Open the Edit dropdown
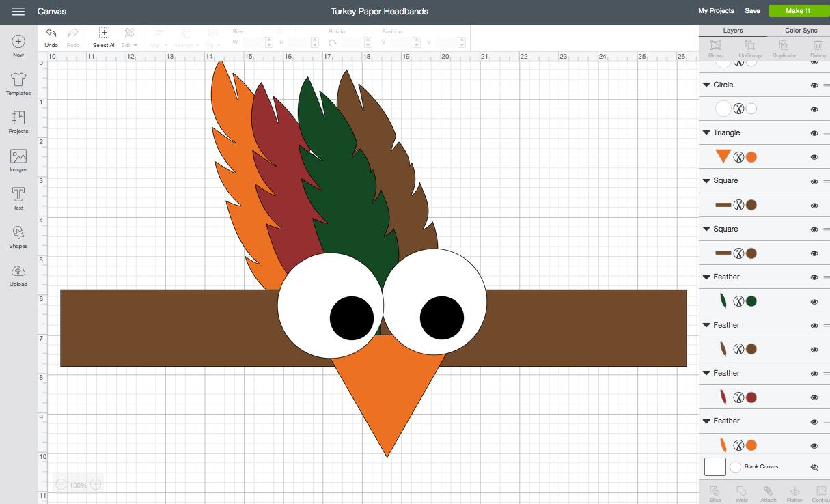 pyautogui.click(x=129, y=37)
